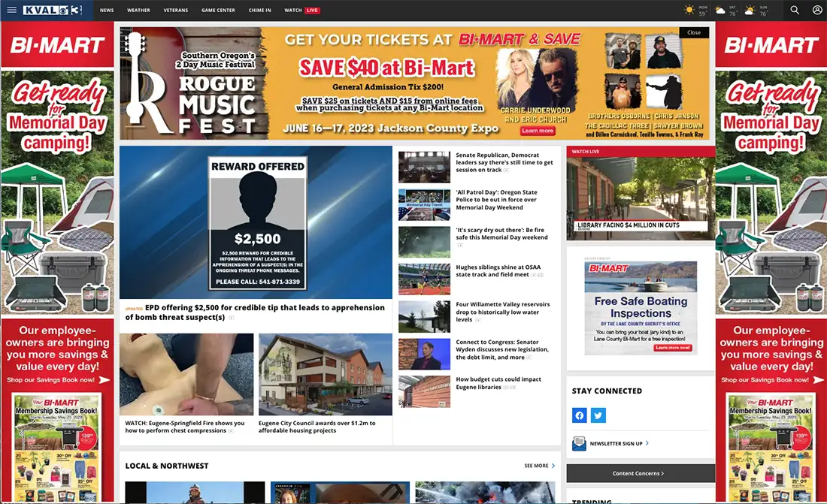This screenshot has width=827, height=504.
Task: Click the KVAL station logo
Action: 52,10
